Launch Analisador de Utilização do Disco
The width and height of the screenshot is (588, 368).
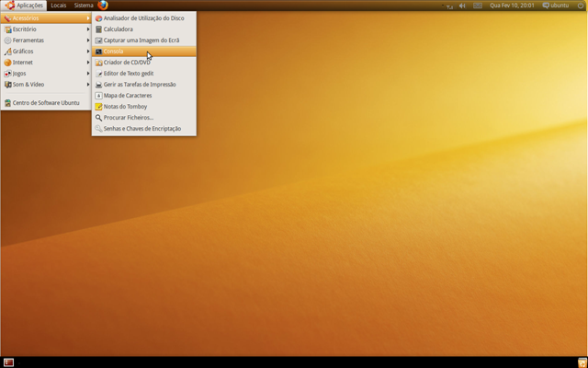[144, 18]
